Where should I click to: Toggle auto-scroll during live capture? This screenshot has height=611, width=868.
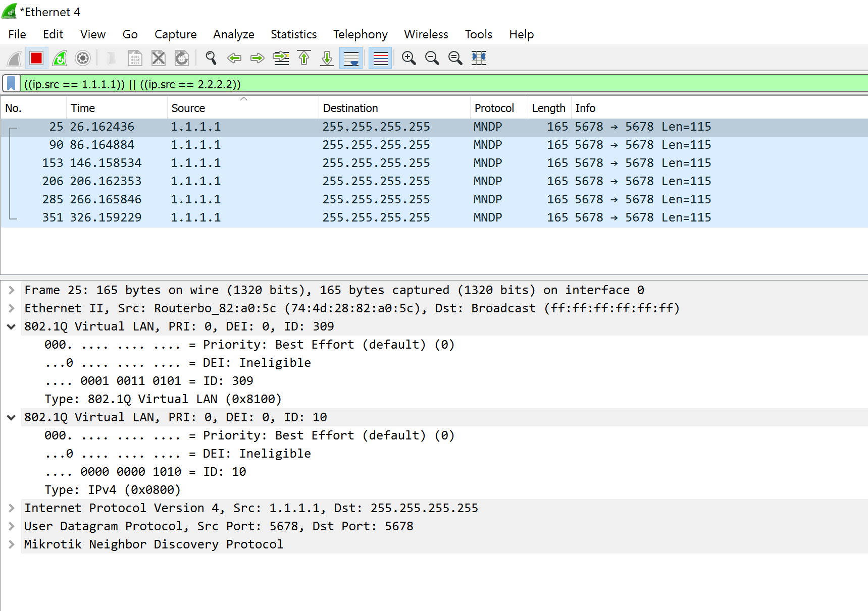(x=351, y=58)
